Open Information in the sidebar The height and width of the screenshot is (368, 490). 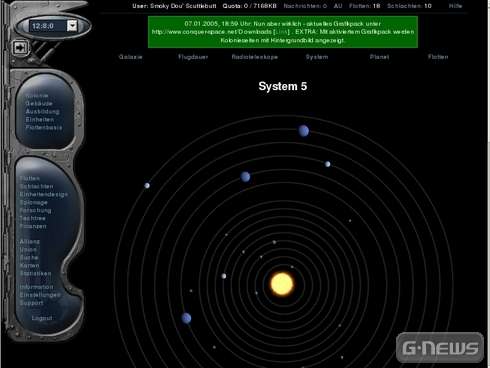click(36, 287)
